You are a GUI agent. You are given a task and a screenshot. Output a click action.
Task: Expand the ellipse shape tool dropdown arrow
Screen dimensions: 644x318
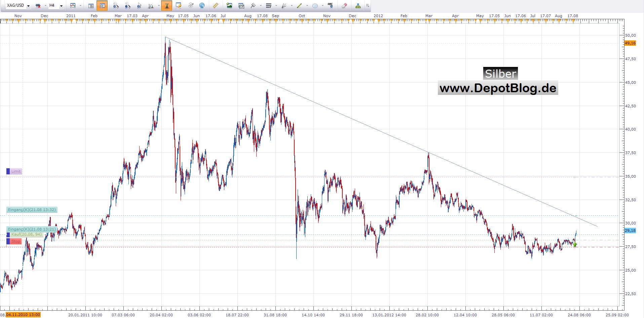pos(323,6)
